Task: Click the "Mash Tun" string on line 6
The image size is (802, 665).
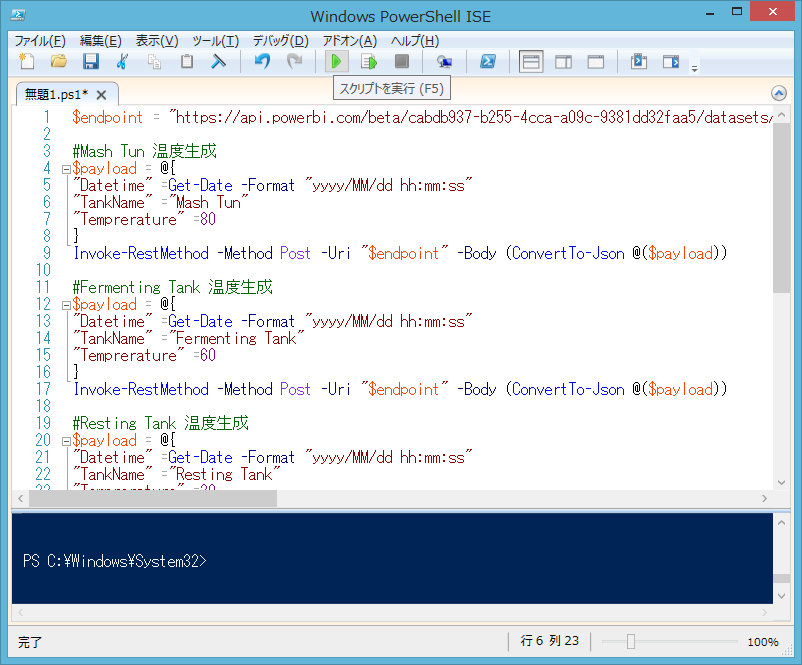Action: [209, 203]
